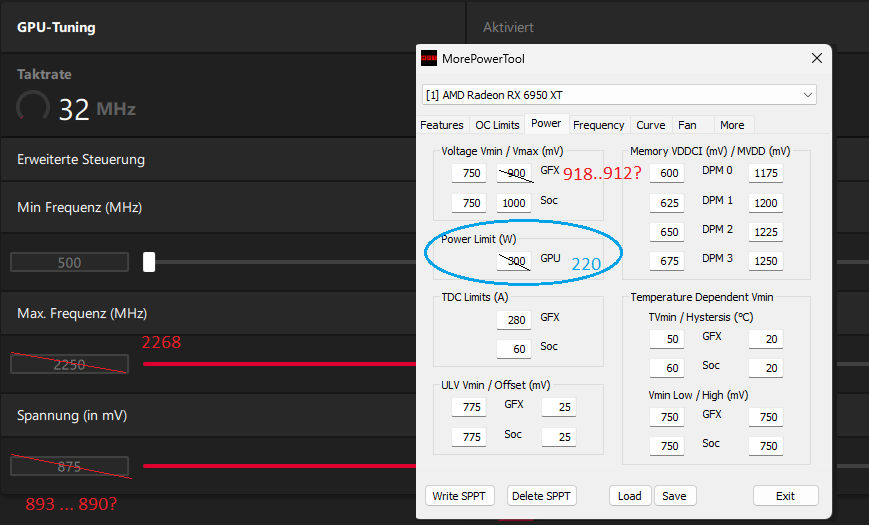Click the DPM 3 VDDCI field 675
The width and height of the screenshot is (869, 525).
(x=667, y=261)
